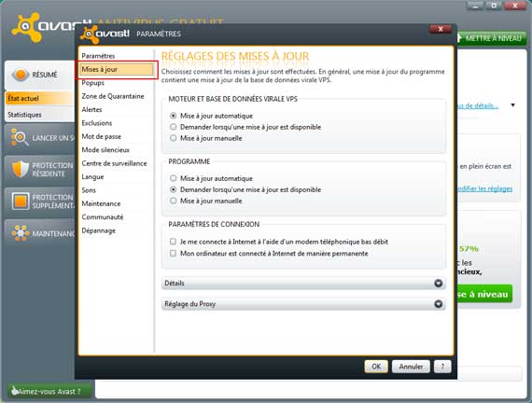Enable the low-speed telephone modem connection checkbox
532x403 pixels.
point(173,242)
